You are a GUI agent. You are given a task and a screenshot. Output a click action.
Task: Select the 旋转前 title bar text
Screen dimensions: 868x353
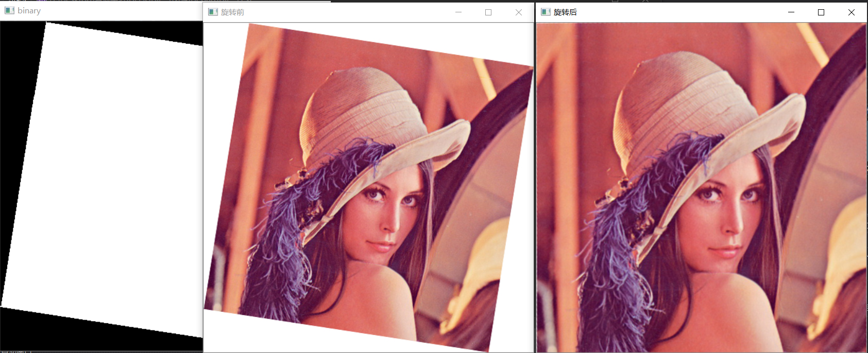pos(232,12)
